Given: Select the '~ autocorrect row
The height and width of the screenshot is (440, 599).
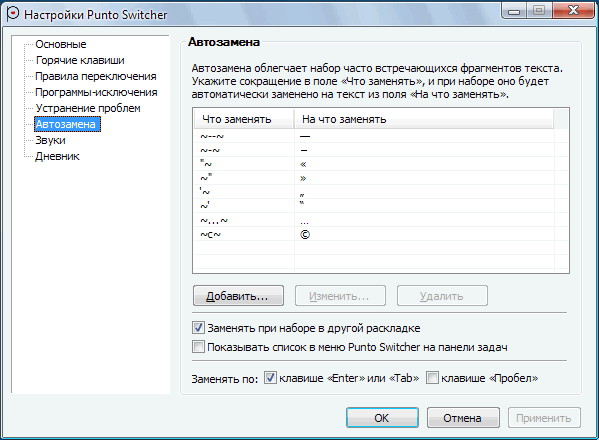Looking at the screenshot, I should point(373,192).
